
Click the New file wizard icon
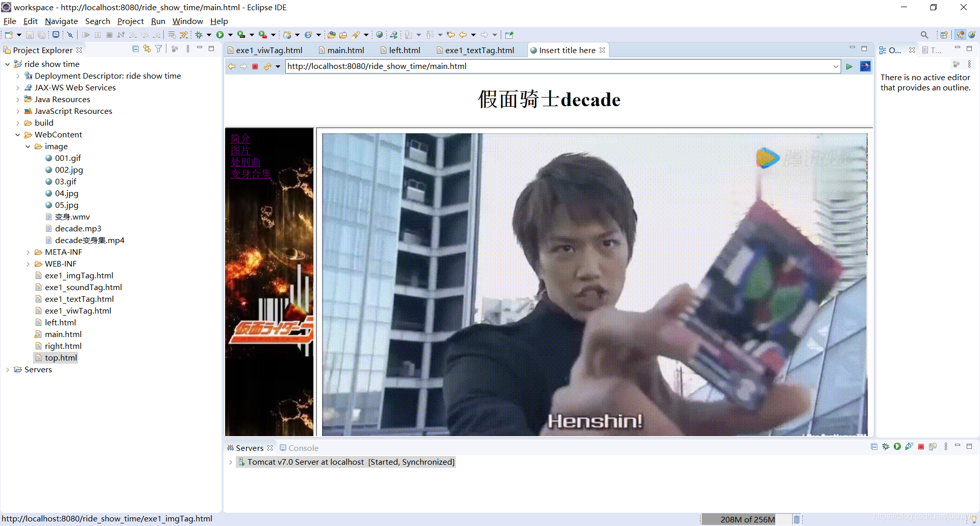[x=9, y=35]
